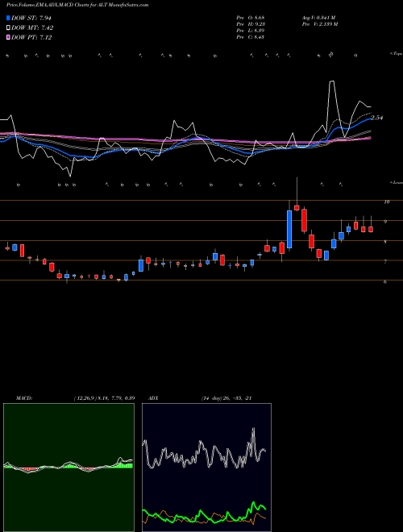The image size is (403, 532).
Task: Click the price axis label 9
Action: 385,222
